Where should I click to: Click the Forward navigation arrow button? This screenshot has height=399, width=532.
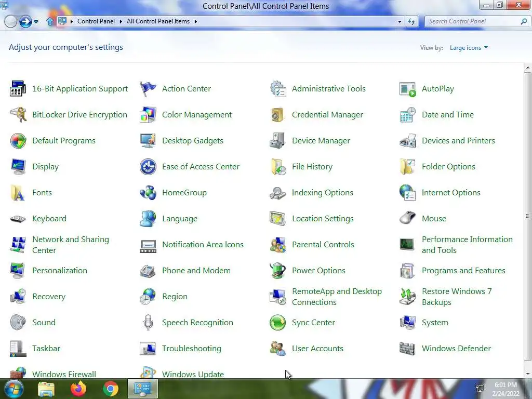[x=25, y=21]
